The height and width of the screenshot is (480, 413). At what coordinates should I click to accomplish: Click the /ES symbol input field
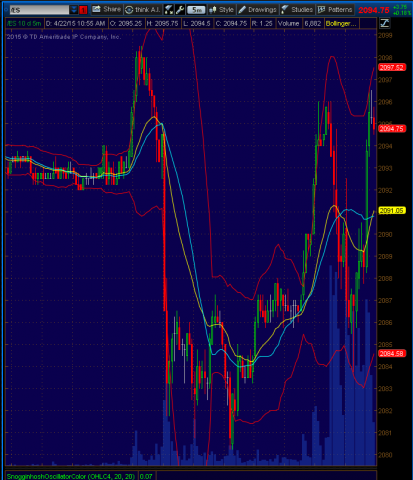coord(39,10)
